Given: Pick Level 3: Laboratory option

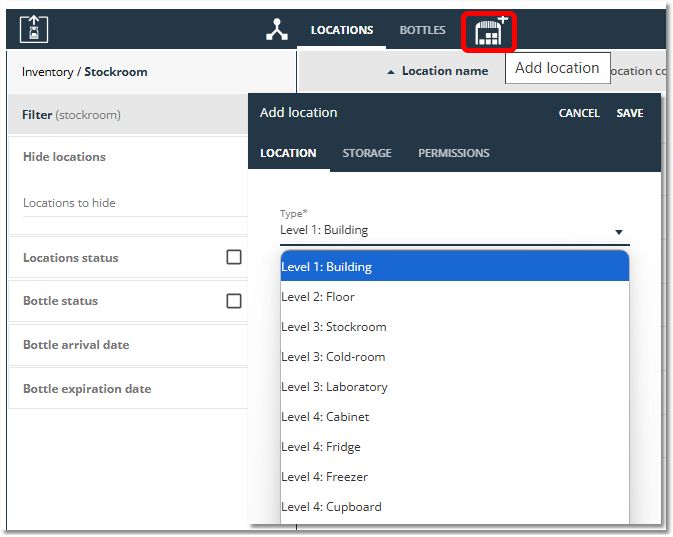Looking at the screenshot, I should pyautogui.click(x=455, y=387).
